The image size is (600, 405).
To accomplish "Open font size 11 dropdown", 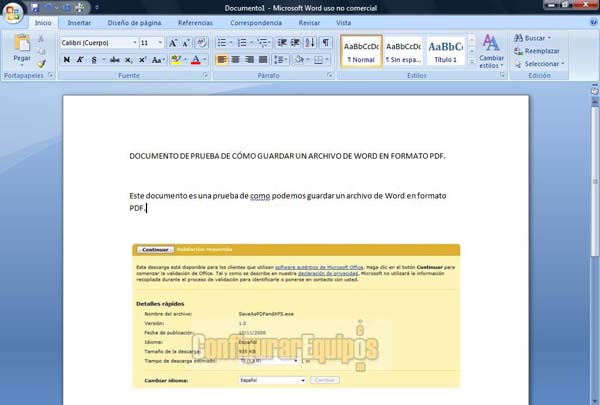I will tap(160, 42).
